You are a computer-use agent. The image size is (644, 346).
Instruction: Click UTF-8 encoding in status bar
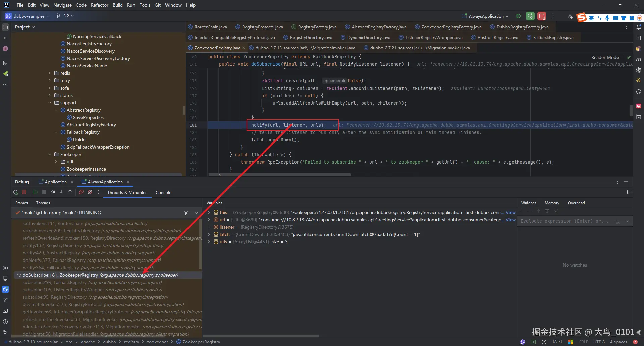click(599, 342)
